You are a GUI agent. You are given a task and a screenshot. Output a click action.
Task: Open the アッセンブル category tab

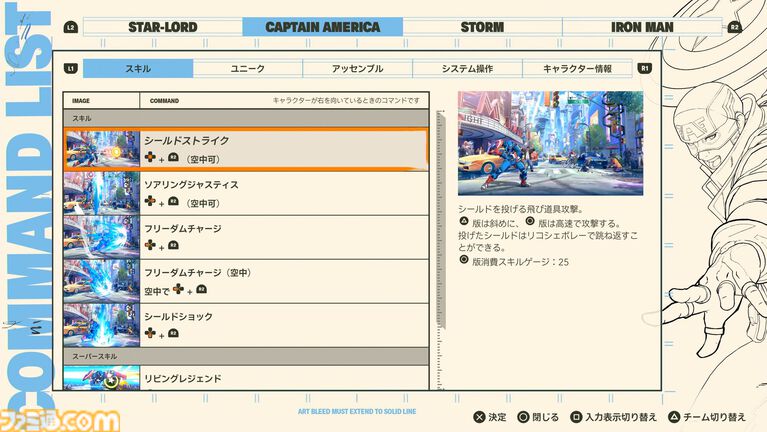pos(358,68)
